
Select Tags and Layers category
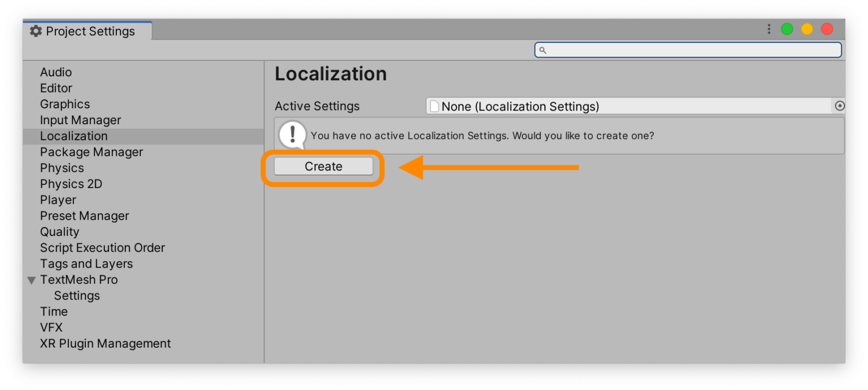(86, 264)
